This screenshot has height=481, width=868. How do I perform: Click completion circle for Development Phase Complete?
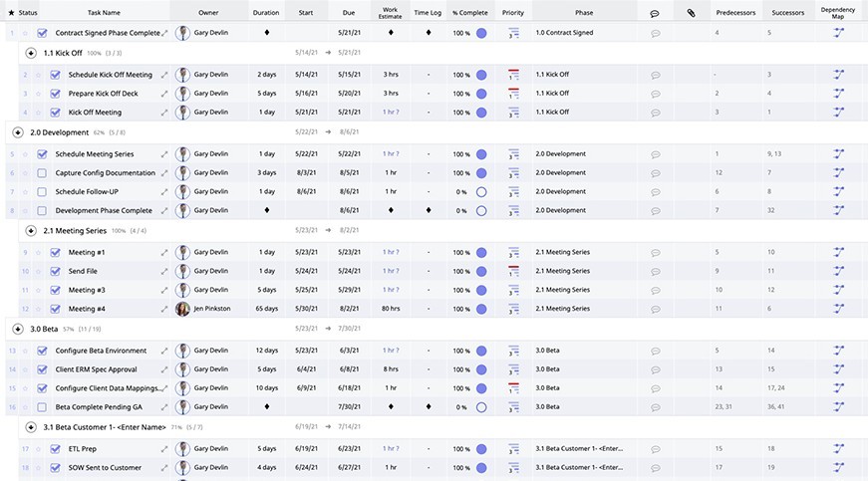tap(481, 211)
